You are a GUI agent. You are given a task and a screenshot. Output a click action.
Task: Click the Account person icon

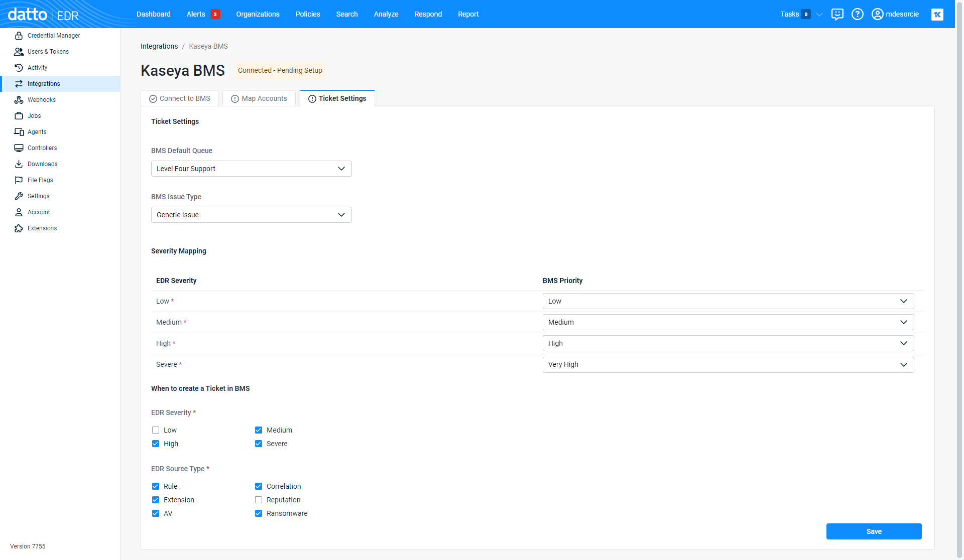point(19,212)
